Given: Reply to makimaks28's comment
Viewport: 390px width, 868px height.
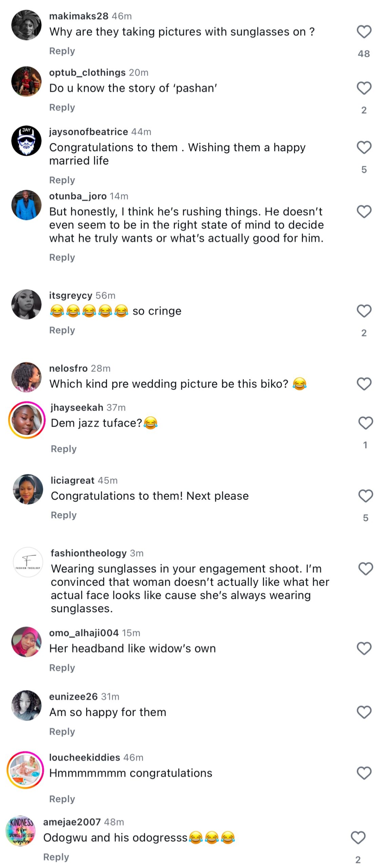Looking at the screenshot, I should tap(62, 51).
